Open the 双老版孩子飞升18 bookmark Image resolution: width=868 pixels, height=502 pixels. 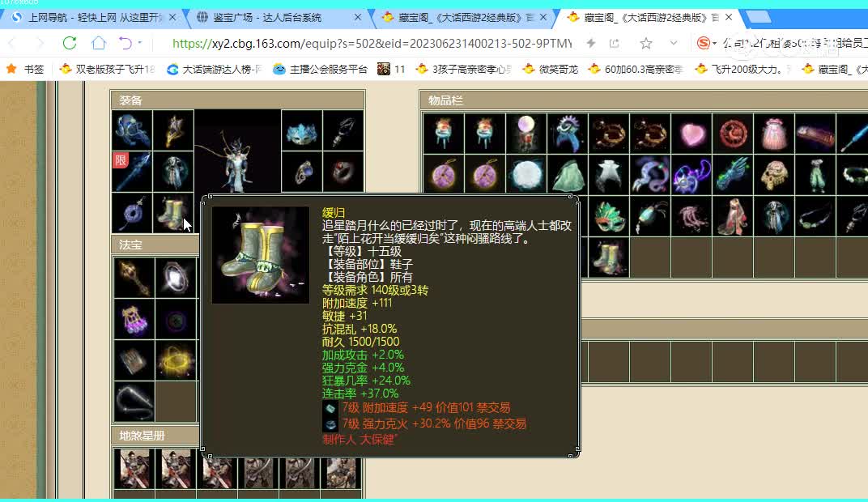[108, 69]
